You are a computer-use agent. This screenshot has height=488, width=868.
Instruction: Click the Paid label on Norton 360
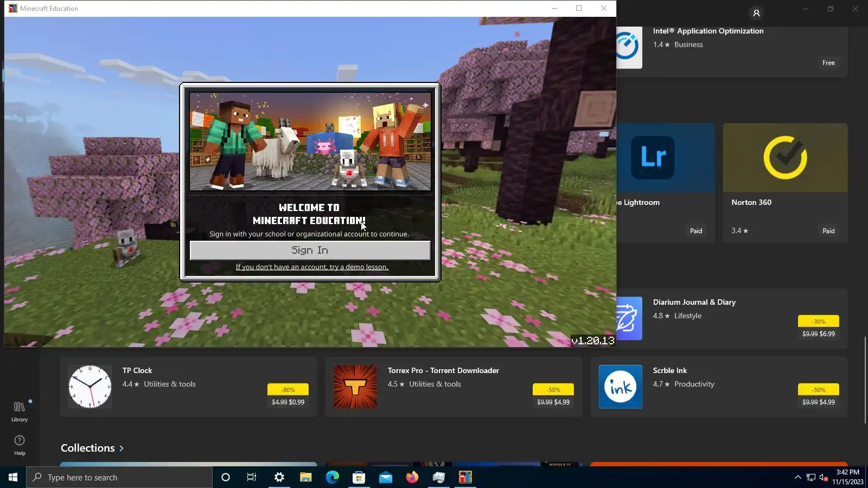pos(828,231)
